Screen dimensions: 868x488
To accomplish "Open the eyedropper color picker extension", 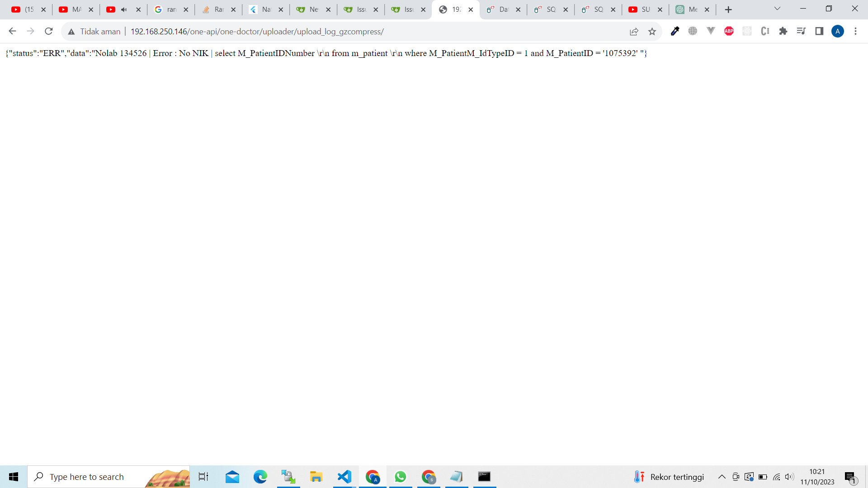I will [x=675, y=31].
